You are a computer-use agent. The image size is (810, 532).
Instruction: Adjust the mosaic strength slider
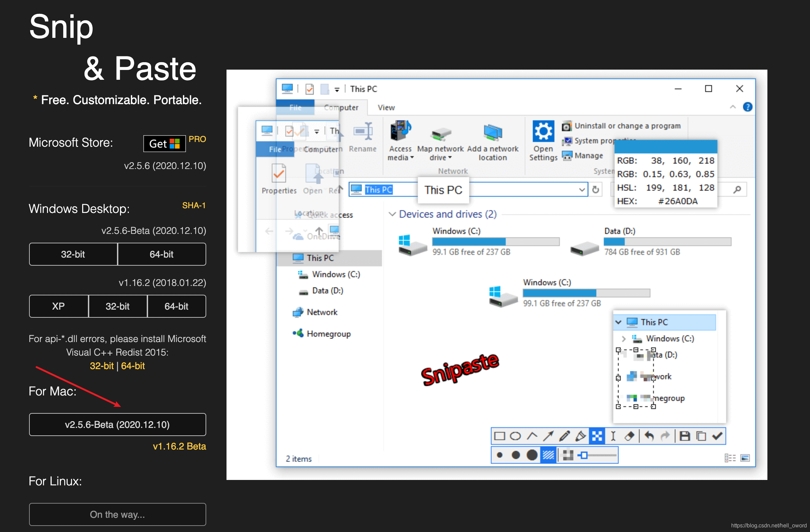point(598,455)
